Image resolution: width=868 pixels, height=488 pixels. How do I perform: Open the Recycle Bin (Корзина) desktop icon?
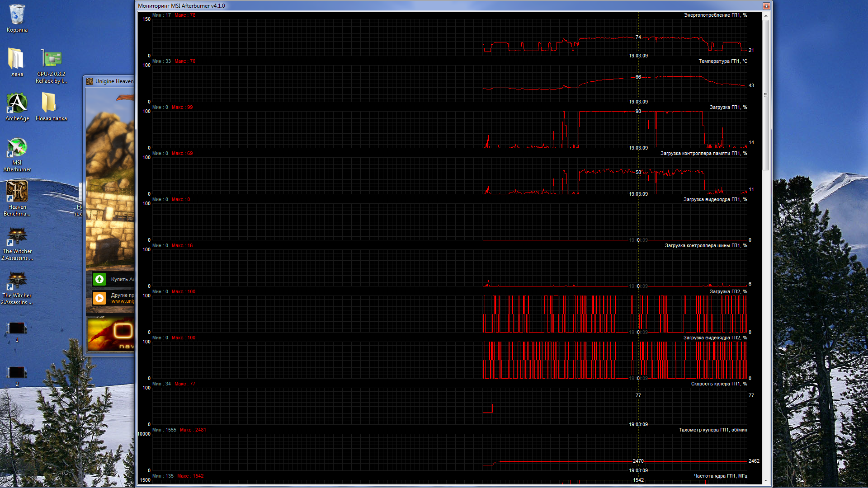(17, 15)
